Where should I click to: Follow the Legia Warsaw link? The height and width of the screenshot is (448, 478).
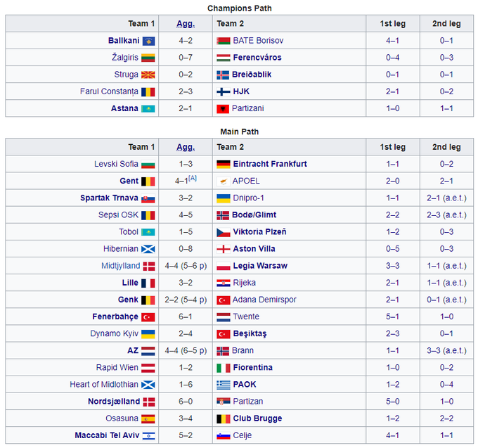coord(260,266)
